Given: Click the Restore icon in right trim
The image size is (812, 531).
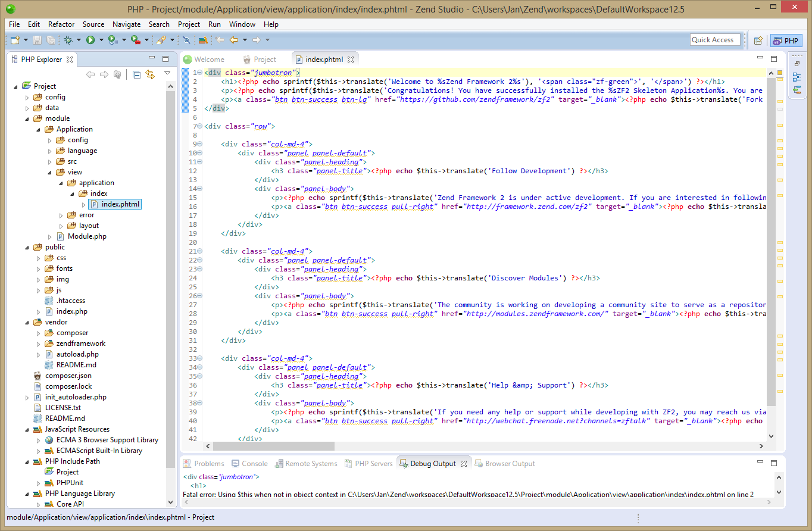Looking at the screenshot, I should coord(797,64).
